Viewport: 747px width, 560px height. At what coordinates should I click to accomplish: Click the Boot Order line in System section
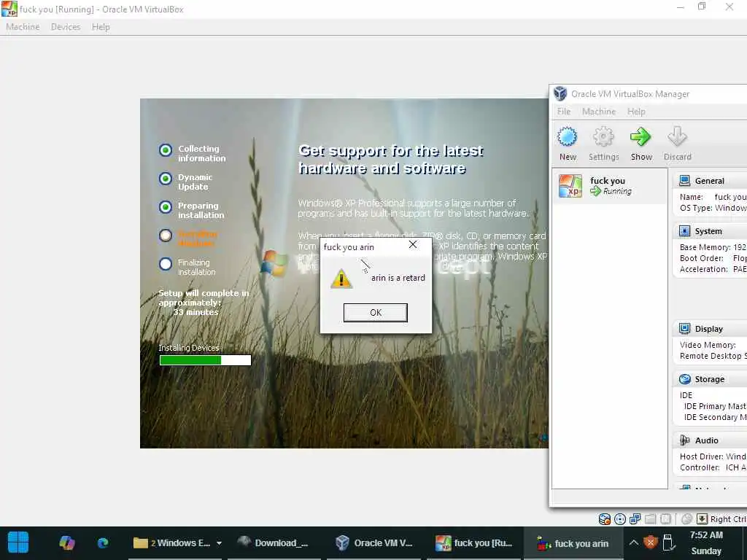[x=713, y=258]
